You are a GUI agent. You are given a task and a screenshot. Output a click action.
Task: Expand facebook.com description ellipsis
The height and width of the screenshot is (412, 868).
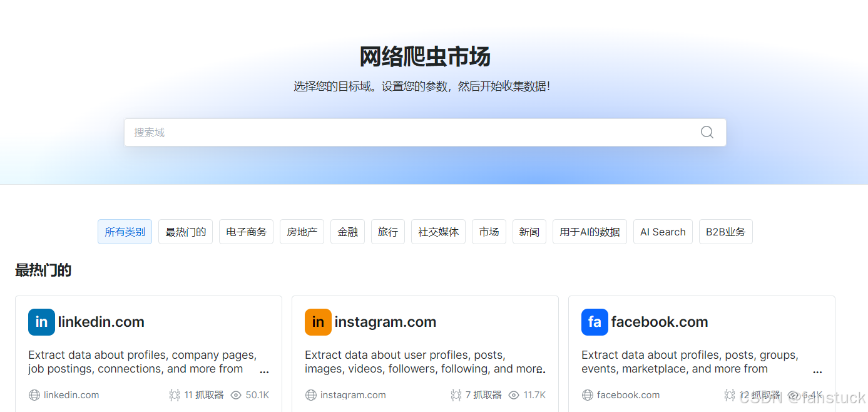[817, 371]
